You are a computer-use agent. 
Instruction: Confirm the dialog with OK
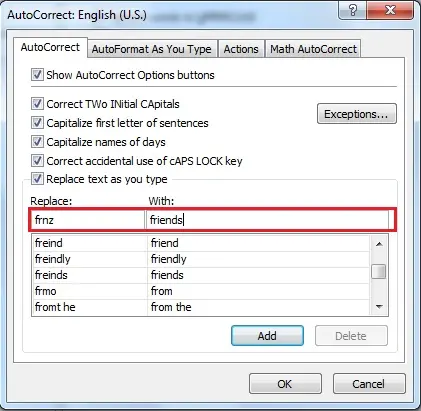285,384
